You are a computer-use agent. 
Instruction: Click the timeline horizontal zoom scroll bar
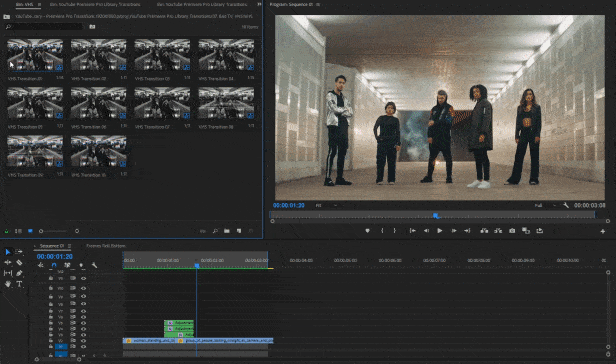pos(58,359)
